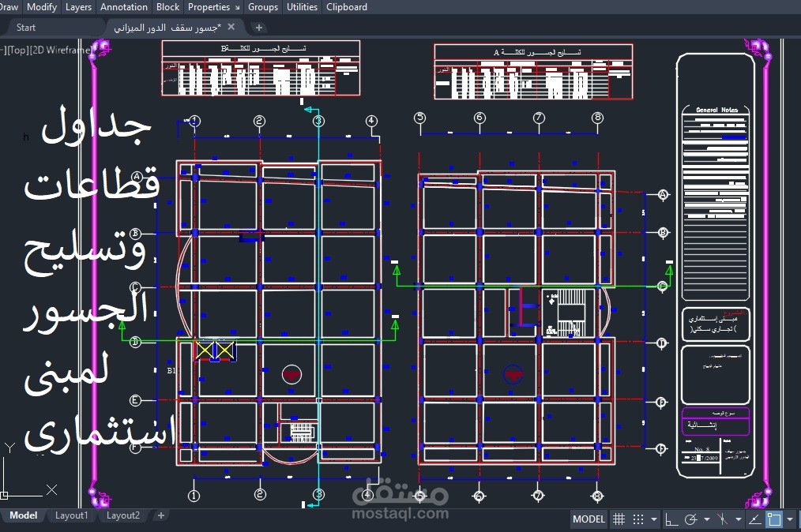The height and width of the screenshot is (532, 801).
Task: Toggle isometric drafting icon in status bar
Action: (x=722, y=519)
